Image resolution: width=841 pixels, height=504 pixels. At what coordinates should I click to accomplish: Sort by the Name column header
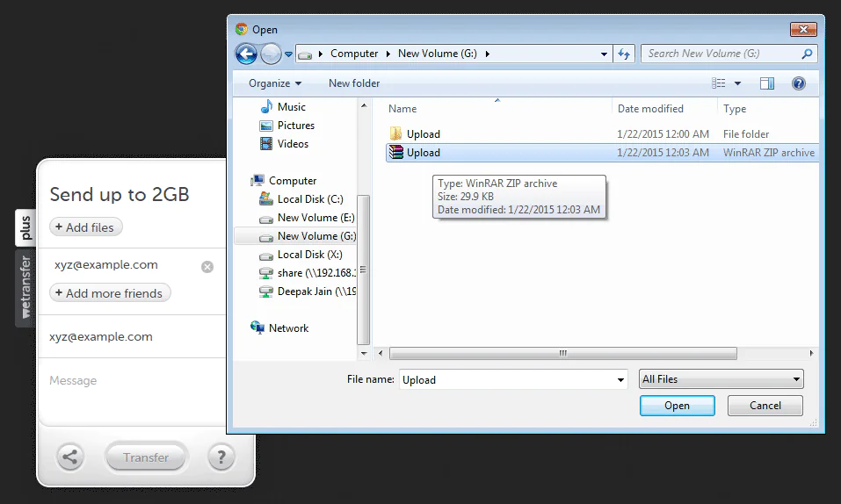click(402, 109)
